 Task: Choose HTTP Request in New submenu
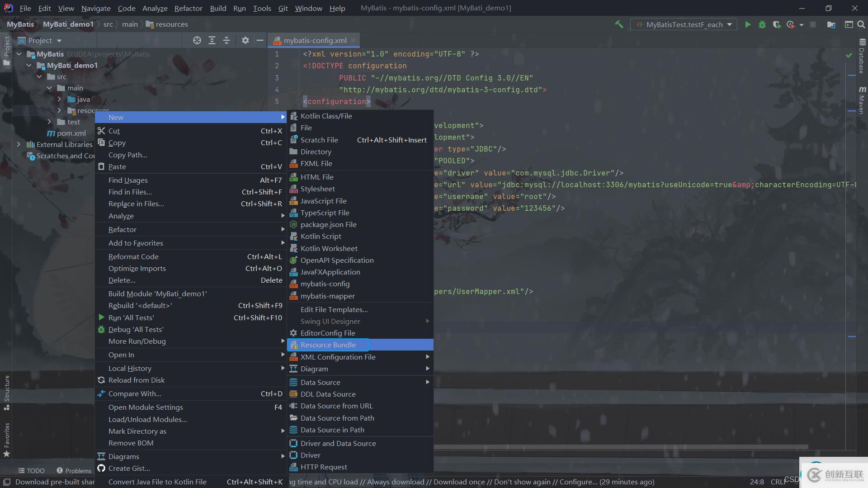pyautogui.click(x=360, y=467)
